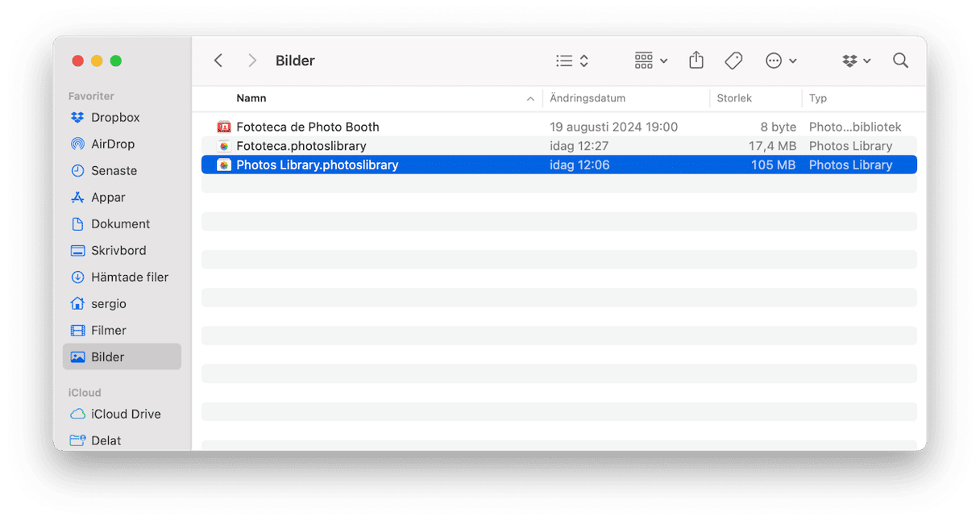
Task: Click the Search magnifier icon
Action: 901,60
